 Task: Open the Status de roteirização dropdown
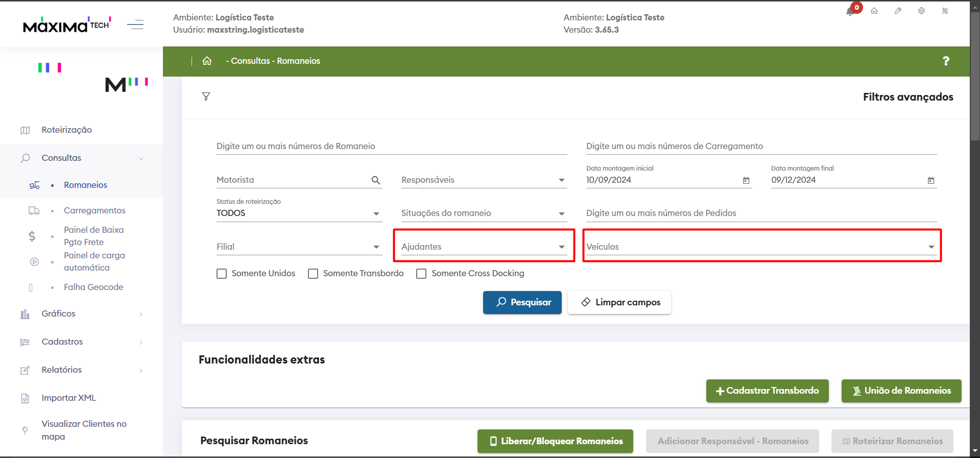[299, 213]
